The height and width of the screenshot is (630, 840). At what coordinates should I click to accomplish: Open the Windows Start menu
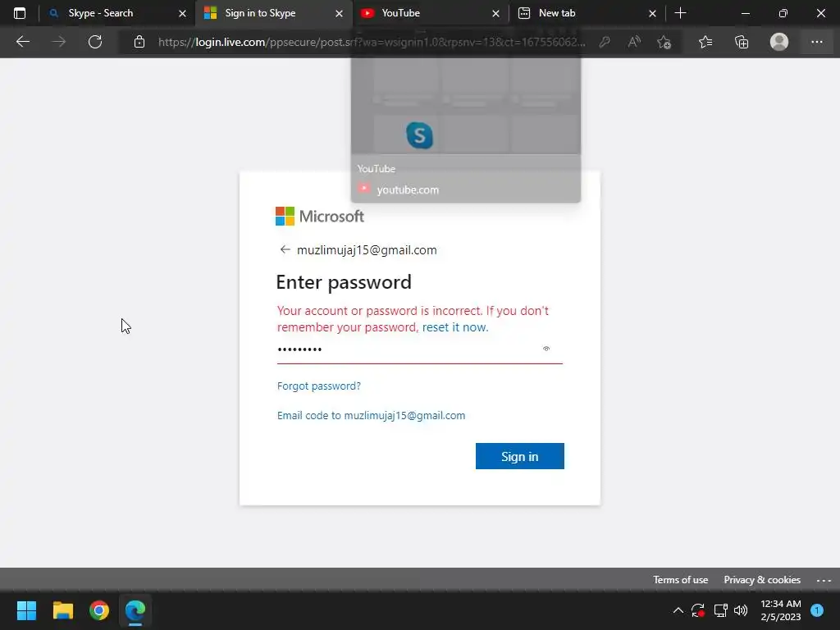tap(26, 610)
